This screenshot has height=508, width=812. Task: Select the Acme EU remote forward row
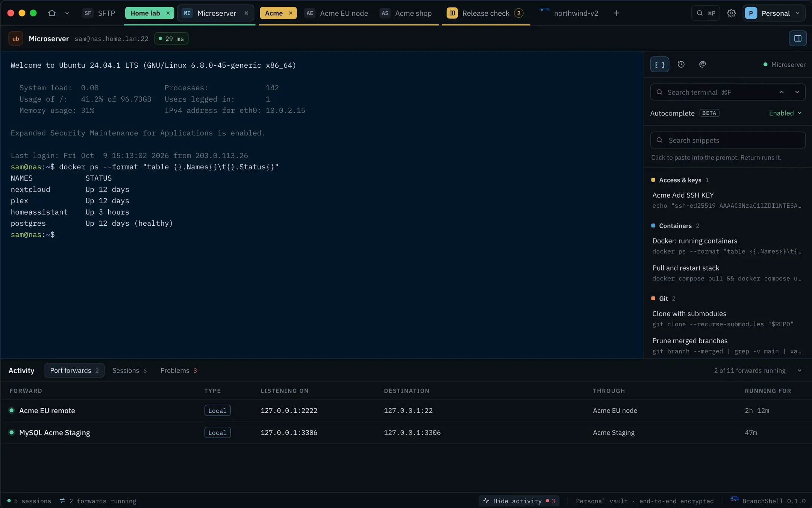(406, 411)
